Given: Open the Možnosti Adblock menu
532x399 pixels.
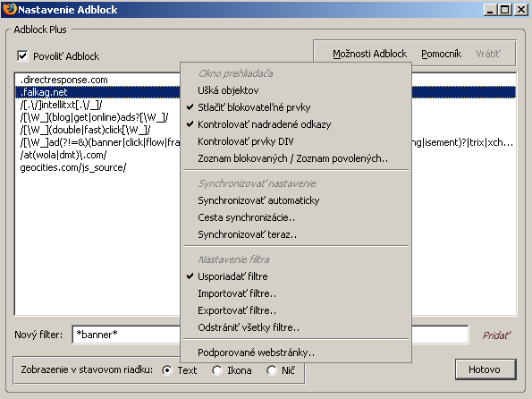Looking at the screenshot, I should coord(369,54).
